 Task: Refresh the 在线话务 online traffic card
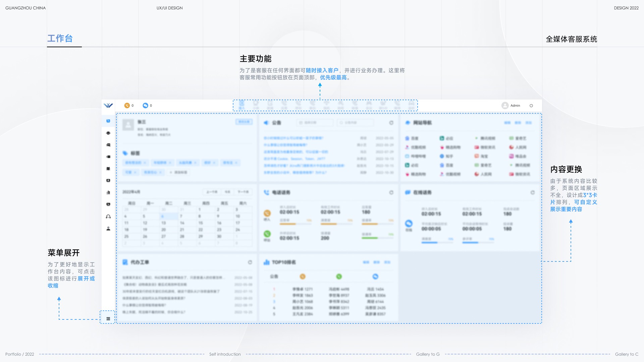click(532, 192)
